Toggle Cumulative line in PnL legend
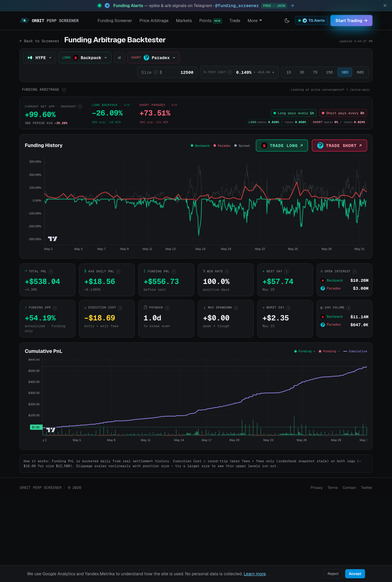This screenshot has height=582, width=392. [x=355, y=351]
